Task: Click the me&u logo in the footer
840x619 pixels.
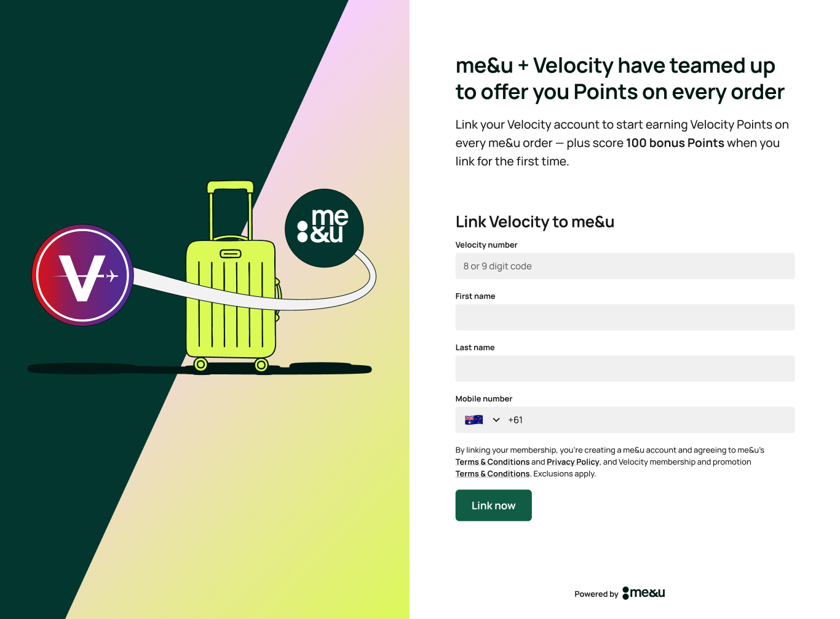Action: coord(644,593)
